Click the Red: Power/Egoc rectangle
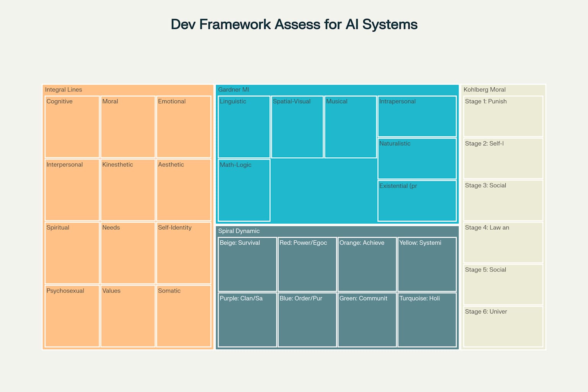This screenshot has width=588, height=392. pyautogui.click(x=307, y=265)
